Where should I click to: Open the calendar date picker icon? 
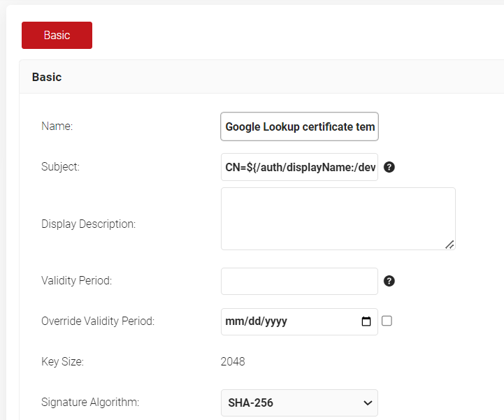(x=366, y=322)
